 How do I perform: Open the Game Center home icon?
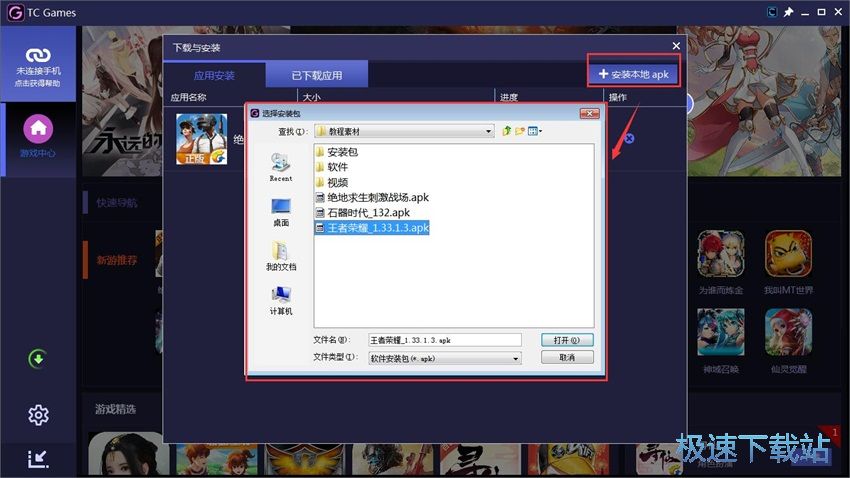[x=38, y=129]
